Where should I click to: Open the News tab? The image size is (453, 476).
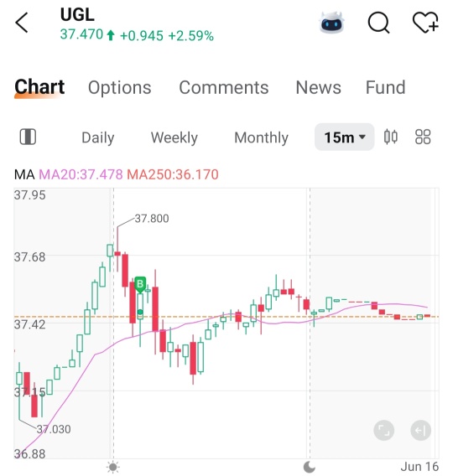tap(318, 87)
